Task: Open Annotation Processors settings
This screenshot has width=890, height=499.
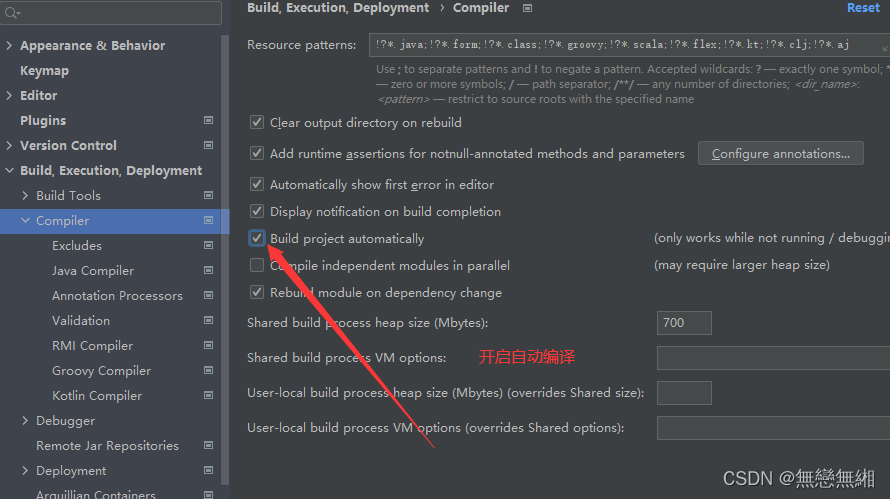Action: click(117, 296)
